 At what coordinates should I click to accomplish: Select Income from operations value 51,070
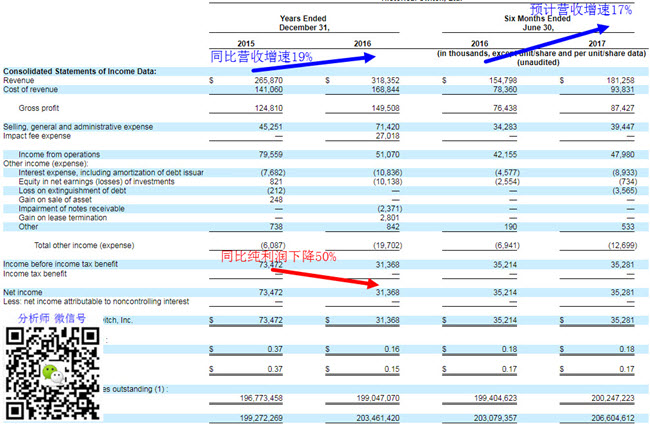[x=387, y=155]
